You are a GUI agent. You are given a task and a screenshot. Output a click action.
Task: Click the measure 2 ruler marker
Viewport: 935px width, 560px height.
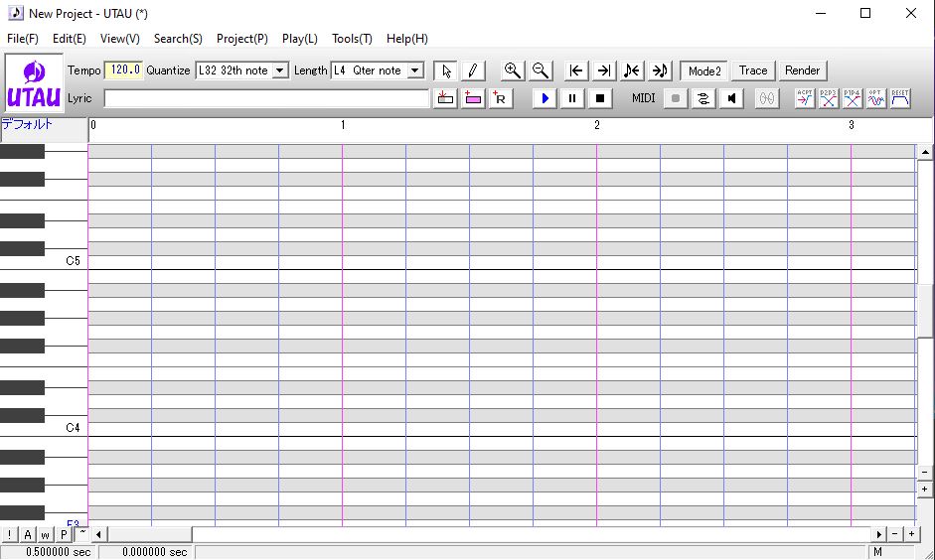click(x=597, y=125)
